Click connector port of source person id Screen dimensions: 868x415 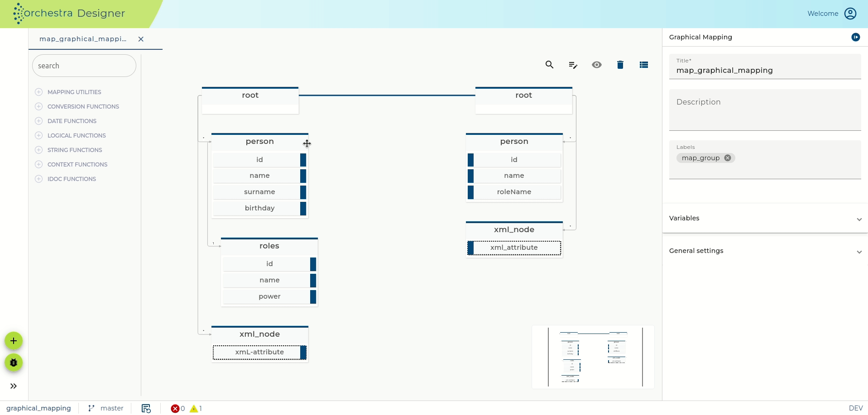(x=303, y=160)
